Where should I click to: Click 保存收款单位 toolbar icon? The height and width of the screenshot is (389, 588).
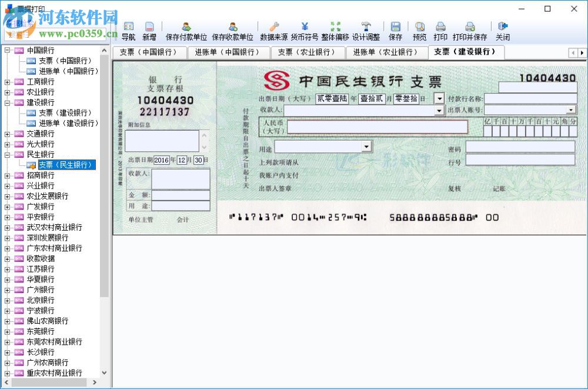coord(232,31)
